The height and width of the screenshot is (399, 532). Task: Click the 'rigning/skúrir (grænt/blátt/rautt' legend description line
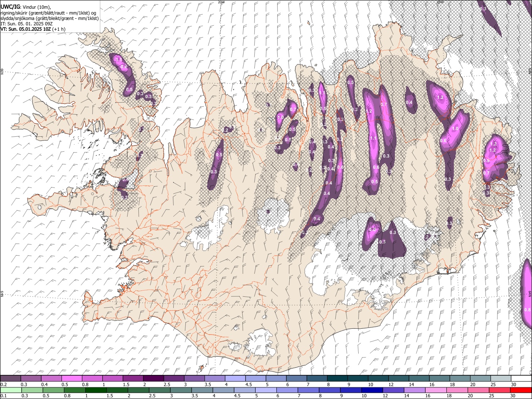tap(48, 12)
